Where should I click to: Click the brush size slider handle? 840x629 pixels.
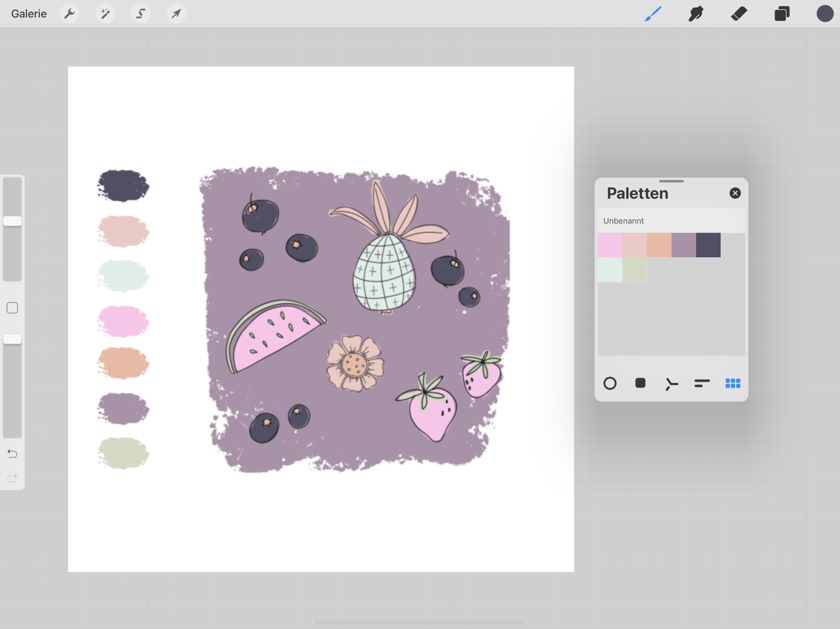(x=12, y=221)
